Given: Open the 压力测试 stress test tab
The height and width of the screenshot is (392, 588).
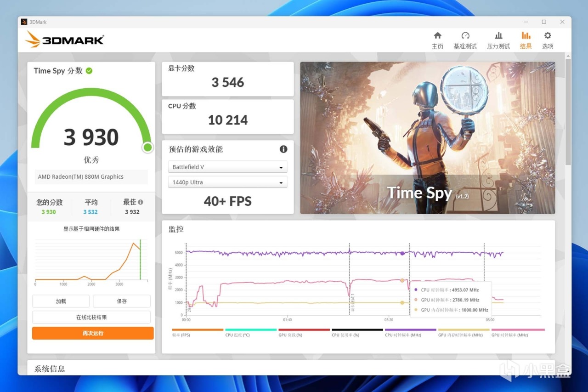Looking at the screenshot, I should click(x=498, y=40).
